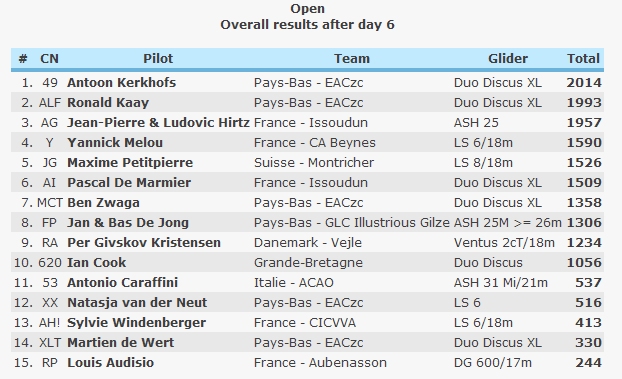622x379 pixels.
Task: Select Pascal De Marmier entry
Action: [129, 183]
